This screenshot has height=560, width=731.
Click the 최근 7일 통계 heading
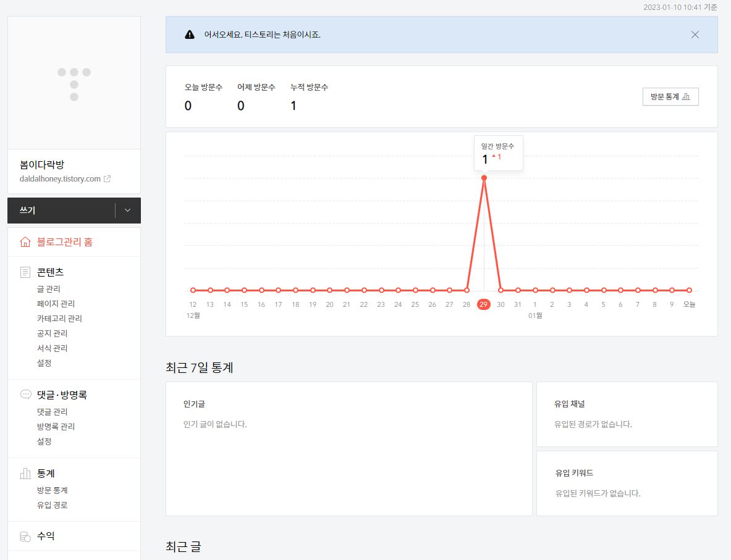tap(200, 367)
